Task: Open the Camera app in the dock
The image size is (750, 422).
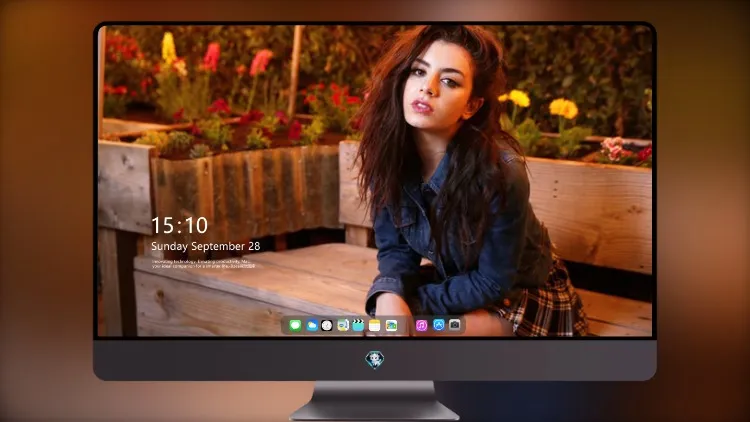Action: 454,325
